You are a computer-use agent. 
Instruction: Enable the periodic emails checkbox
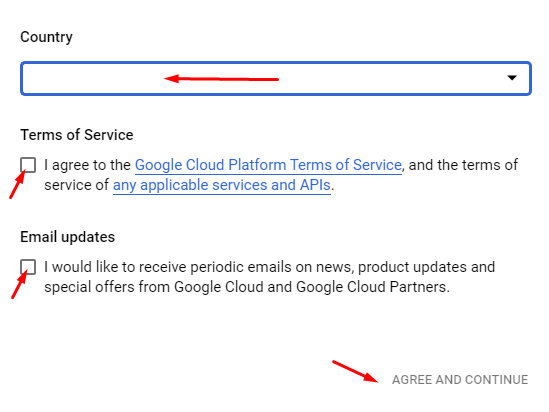pos(28,267)
